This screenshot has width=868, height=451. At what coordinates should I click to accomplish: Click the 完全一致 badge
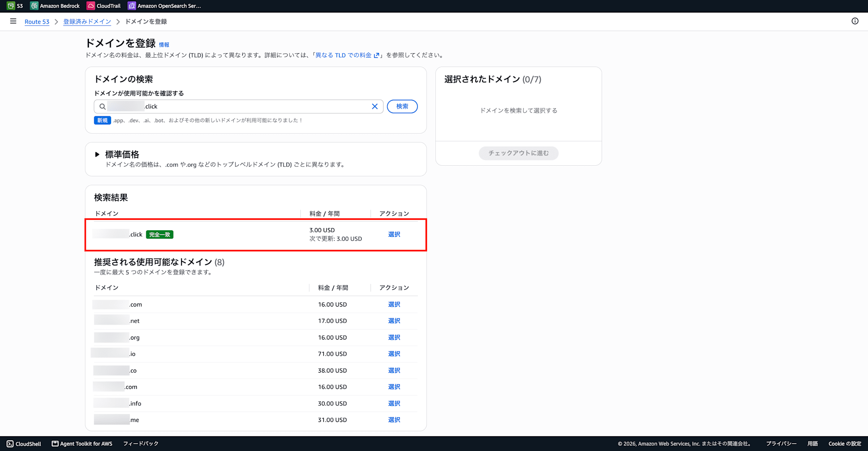tap(160, 235)
